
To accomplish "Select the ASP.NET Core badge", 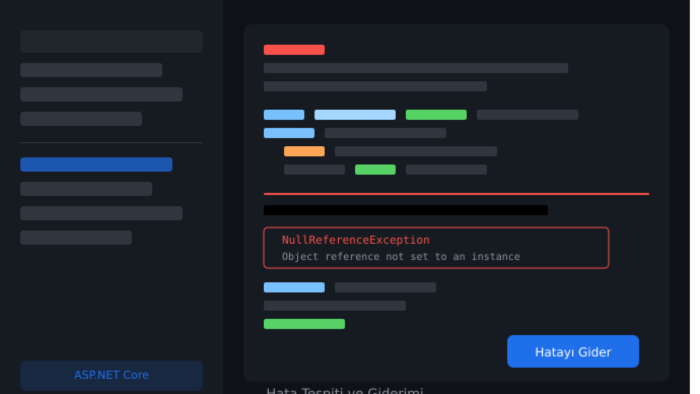I will tap(112, 375).
